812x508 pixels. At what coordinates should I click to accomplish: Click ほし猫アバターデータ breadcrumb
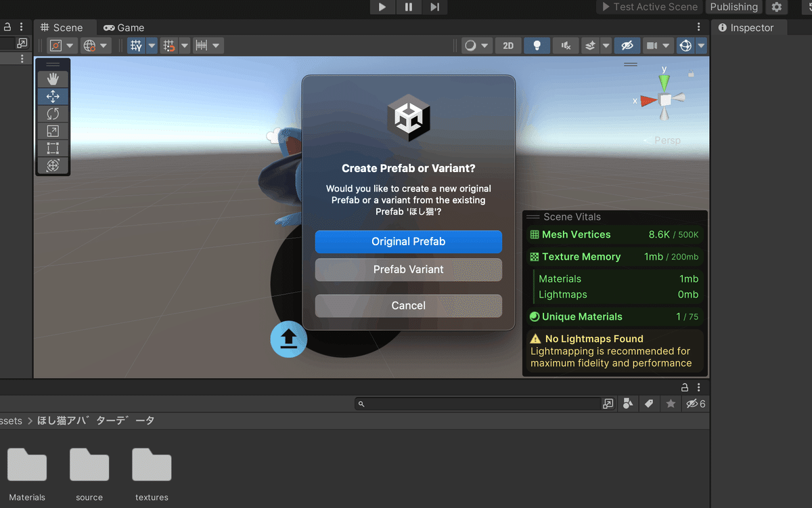(x=96, y=421)
